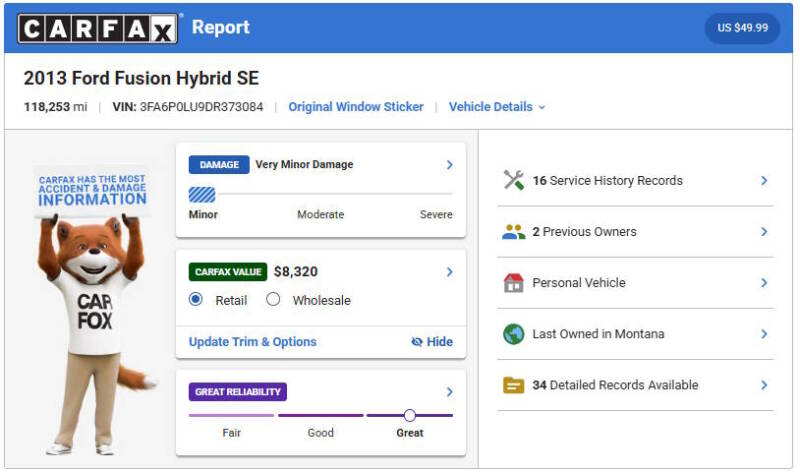Click the US $49.99 price button
The width and height of the screenshot is (800, 472).
coord(742,28)
